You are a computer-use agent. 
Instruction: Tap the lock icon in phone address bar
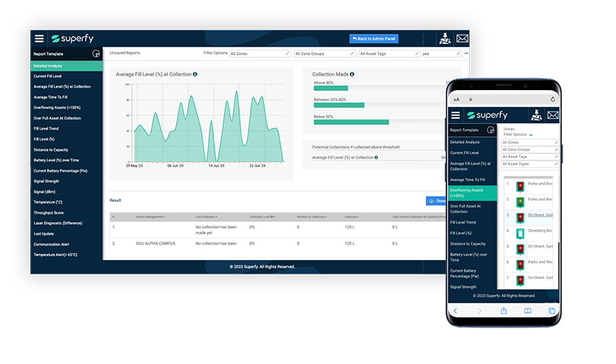point(471,100)
